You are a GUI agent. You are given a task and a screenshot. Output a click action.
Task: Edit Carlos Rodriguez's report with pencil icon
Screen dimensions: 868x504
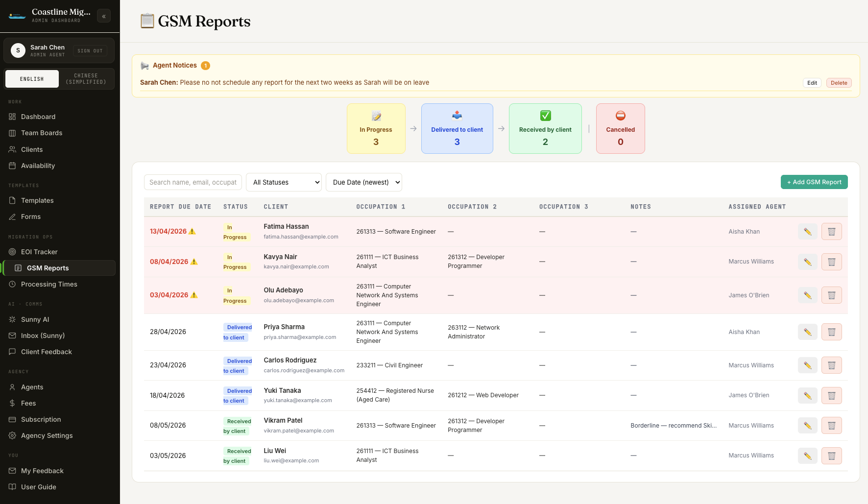click(x=808, y=365)
